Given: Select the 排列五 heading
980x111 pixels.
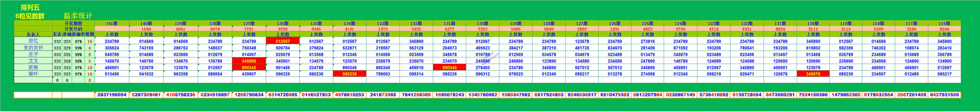Looking at the screenshot, I should [x=30, y=7].
